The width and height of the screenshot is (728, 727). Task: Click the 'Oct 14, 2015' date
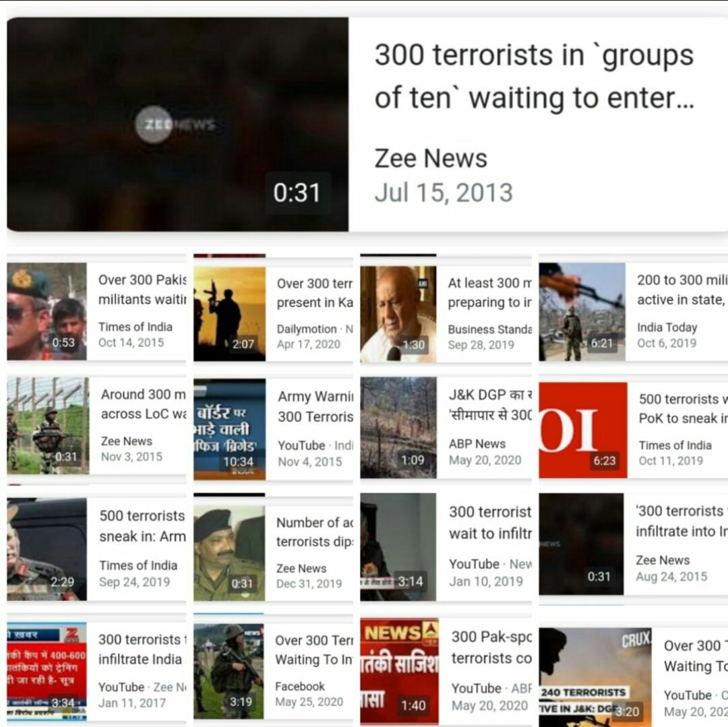131,342
